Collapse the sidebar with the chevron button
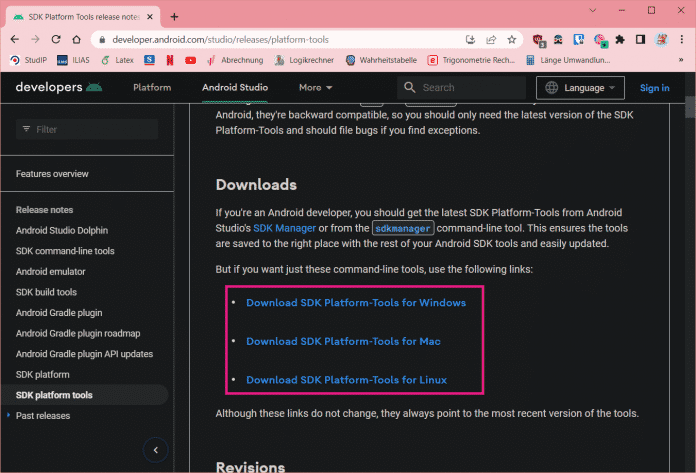This screenshot has width=696, height=473. [x=155, y=450]
